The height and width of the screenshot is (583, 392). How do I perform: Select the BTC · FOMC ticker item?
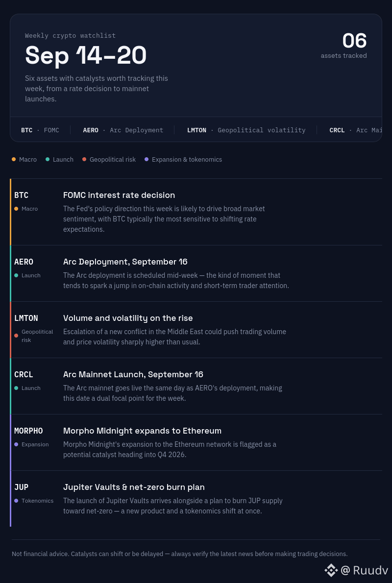40,130
